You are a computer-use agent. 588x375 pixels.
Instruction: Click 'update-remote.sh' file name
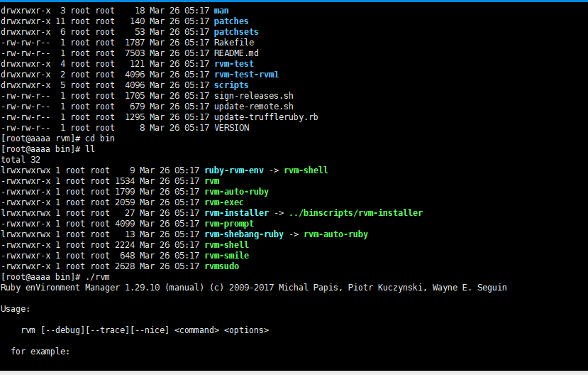(253, 107)
